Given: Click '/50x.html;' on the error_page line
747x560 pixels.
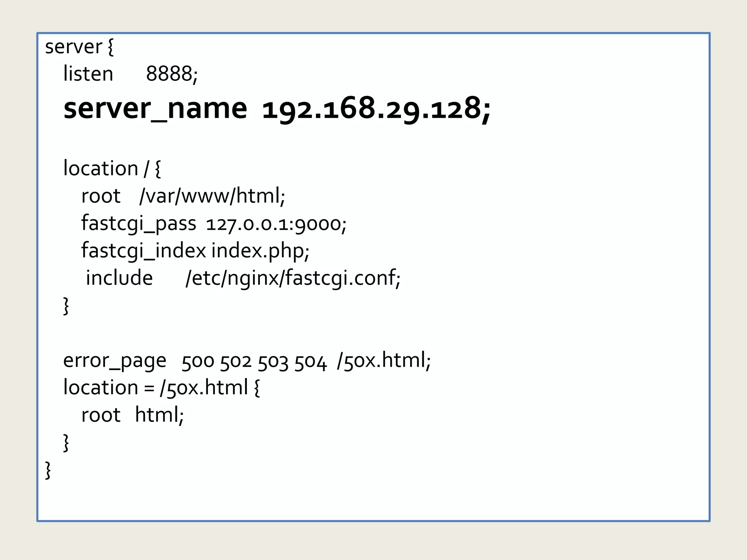Looking at the screenshot, I should pyautogui.click(x=384, y=361).
